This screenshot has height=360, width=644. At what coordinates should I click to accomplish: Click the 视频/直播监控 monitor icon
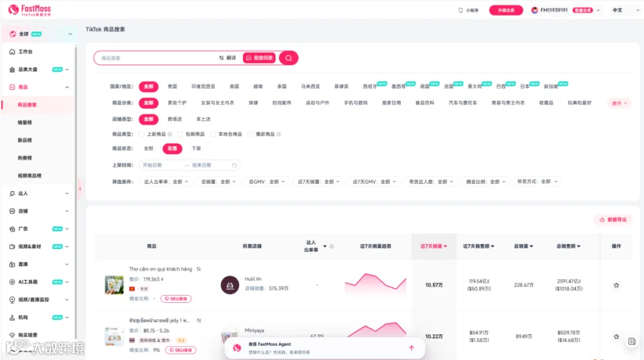coord(12,300)
